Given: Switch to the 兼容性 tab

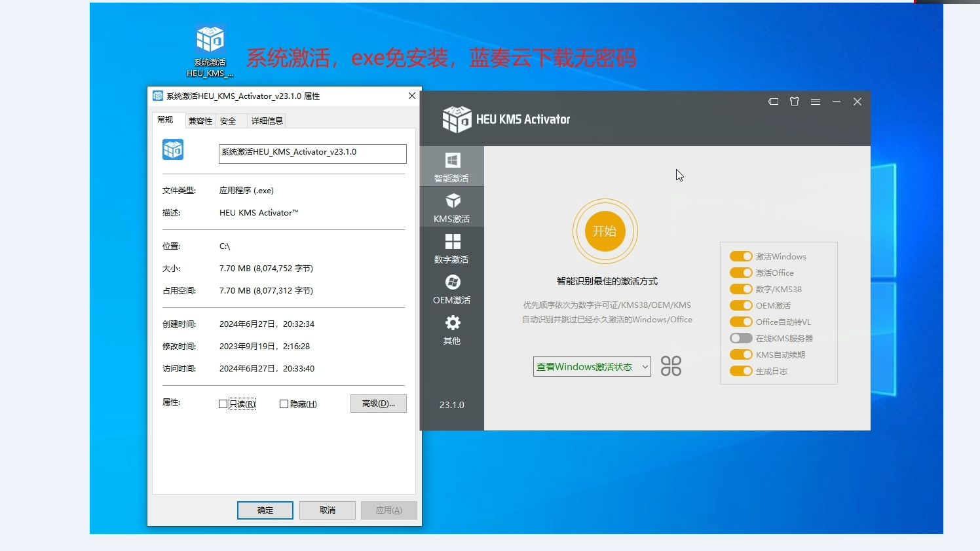Looking at the screenshot, I should point(200,121).
